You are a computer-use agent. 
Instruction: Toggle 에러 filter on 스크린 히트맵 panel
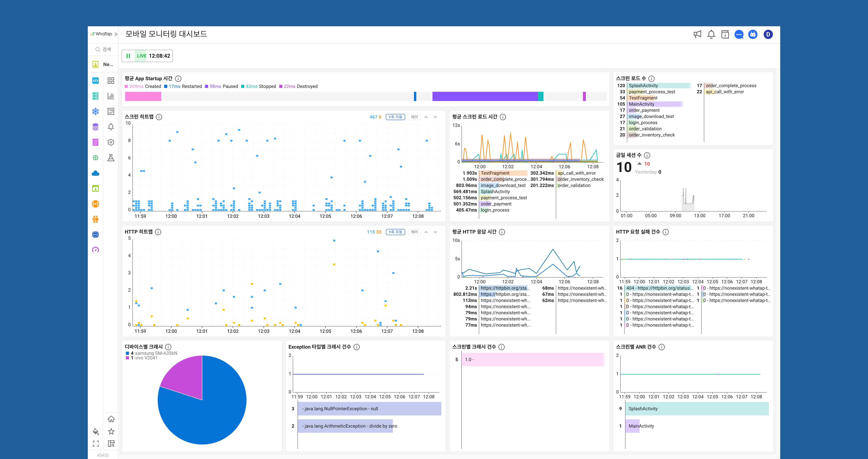pyautogui.click(x=414, y=117)
